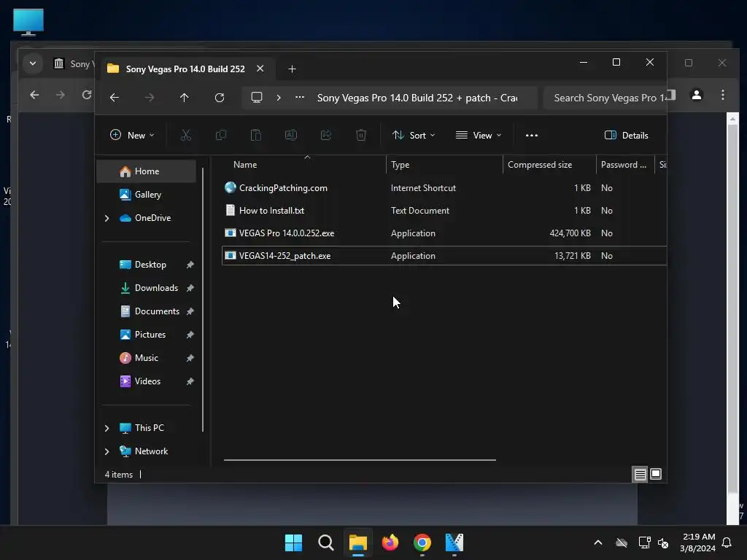Select the Sony Vegas Pro 14.0 Build 252 tab

[186, 69]
